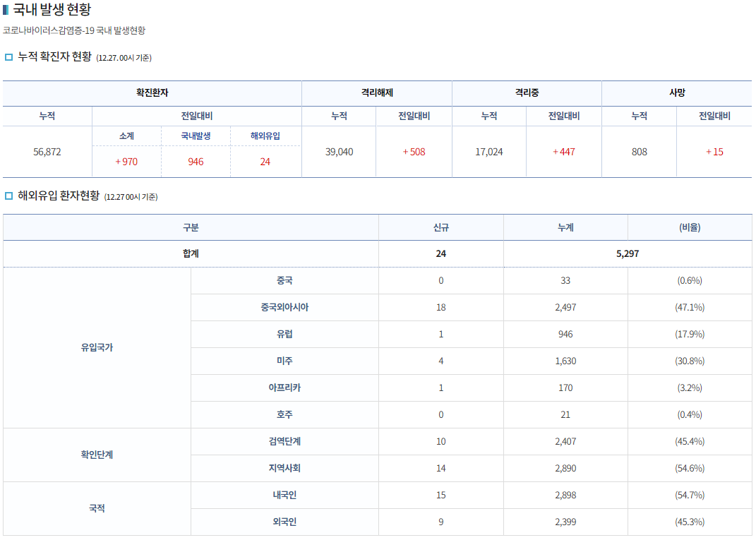Click the square bullet icon before 해외유입 환자현황

click(x=8, y=196)
